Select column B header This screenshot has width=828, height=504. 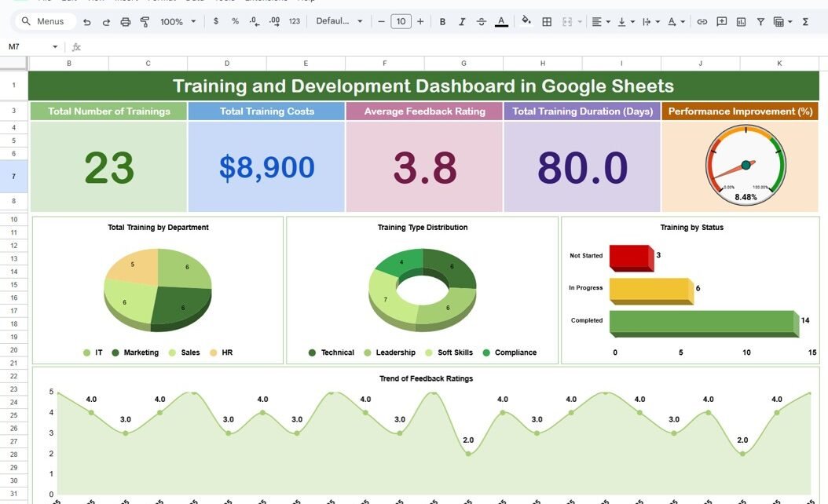pos(68,64)
